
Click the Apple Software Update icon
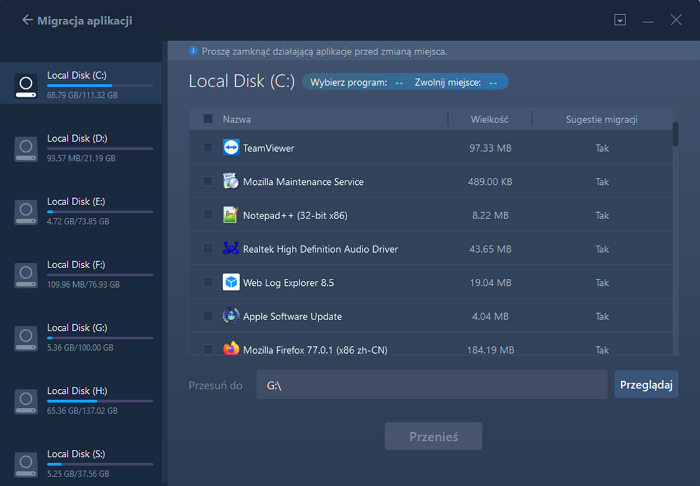tap(231, 316)
